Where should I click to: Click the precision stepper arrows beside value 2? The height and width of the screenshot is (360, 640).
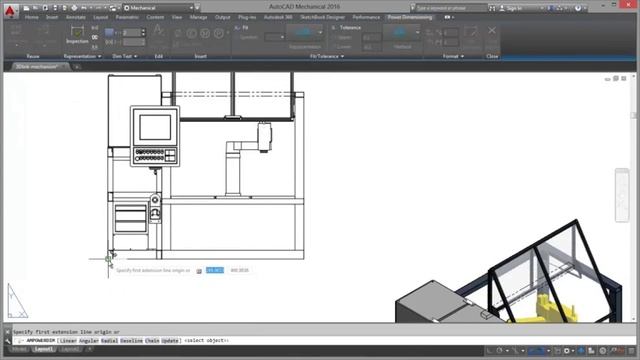point(143,32)
